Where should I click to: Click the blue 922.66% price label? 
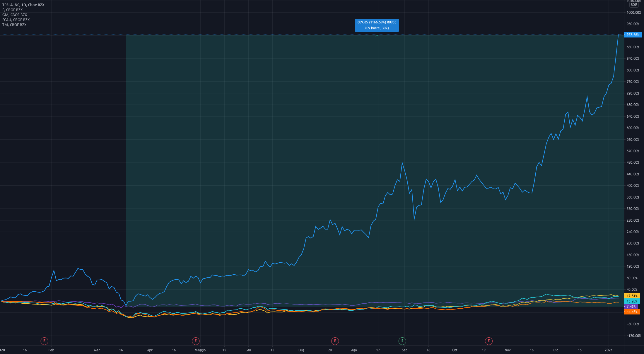[633, 35]
